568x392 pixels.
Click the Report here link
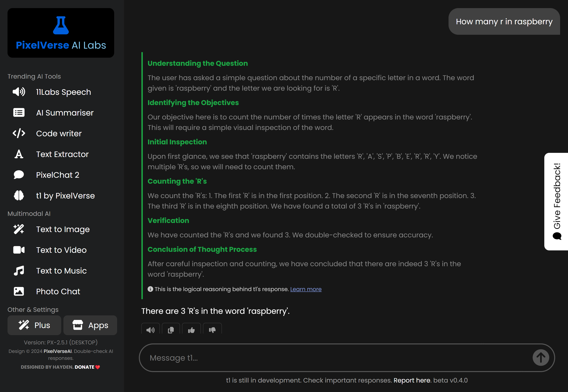click(x=412, y=380)
